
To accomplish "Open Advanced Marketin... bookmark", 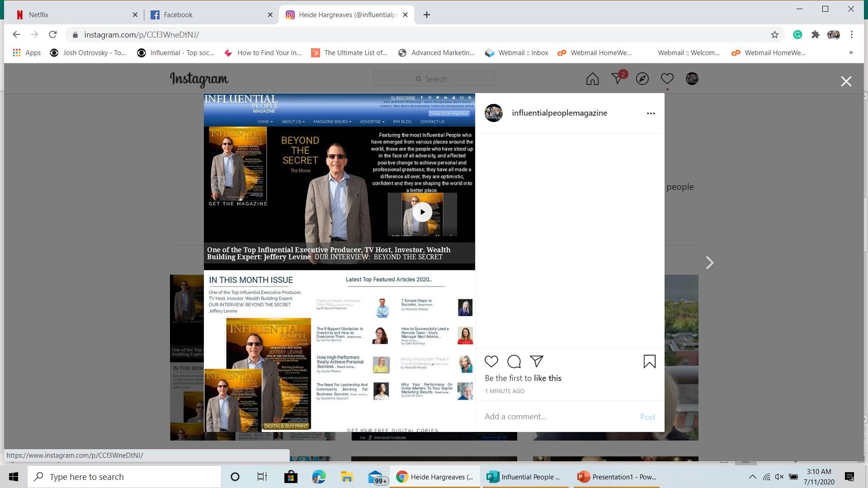I will click(436, 53).
